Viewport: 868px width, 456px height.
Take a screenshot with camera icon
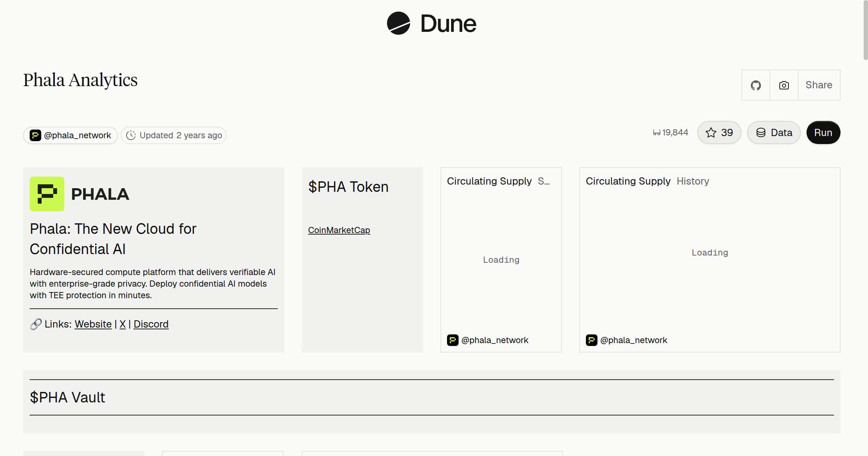pos(784,85)
